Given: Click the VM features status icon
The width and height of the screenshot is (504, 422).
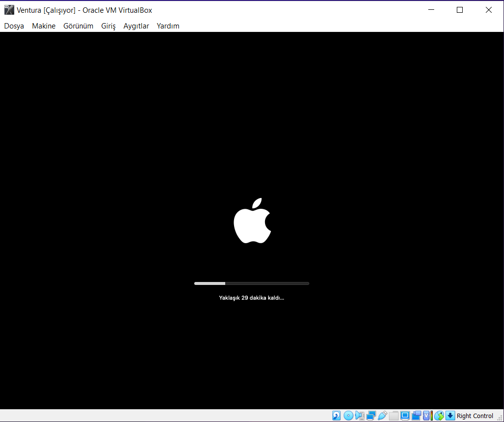Looking at the screenshot, I should click(x=426, y=416).
